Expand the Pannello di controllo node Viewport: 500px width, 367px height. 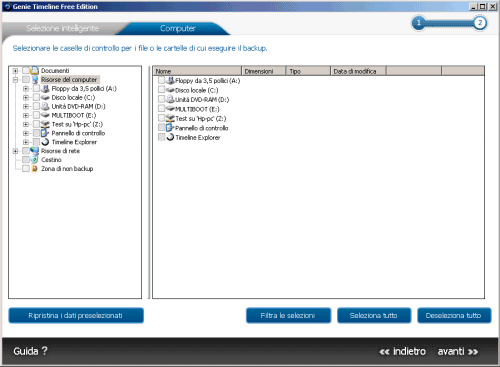pyautogui.click(x=26, y=133)
